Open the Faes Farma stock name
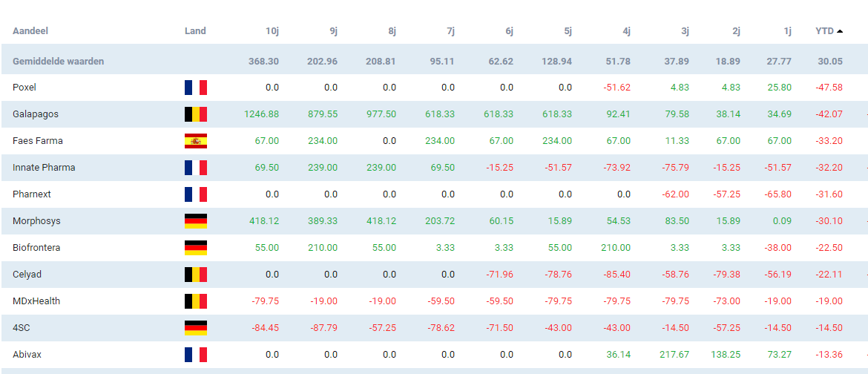The image size is (868, 374). click(x=38, y=141)
